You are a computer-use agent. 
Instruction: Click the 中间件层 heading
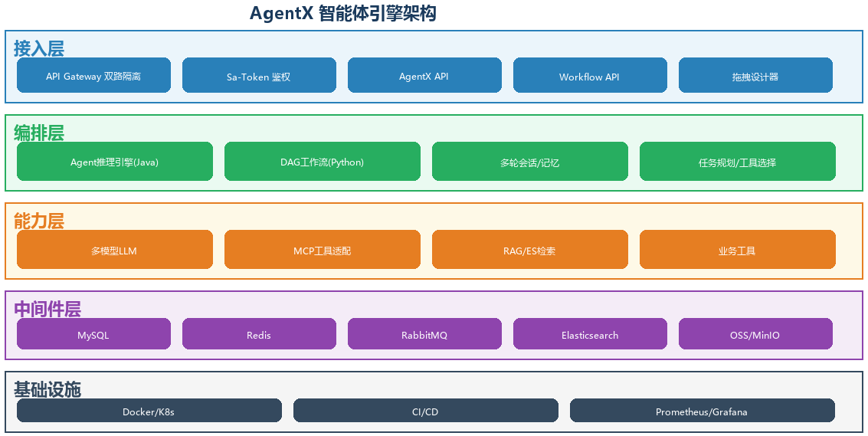(47, 309)
